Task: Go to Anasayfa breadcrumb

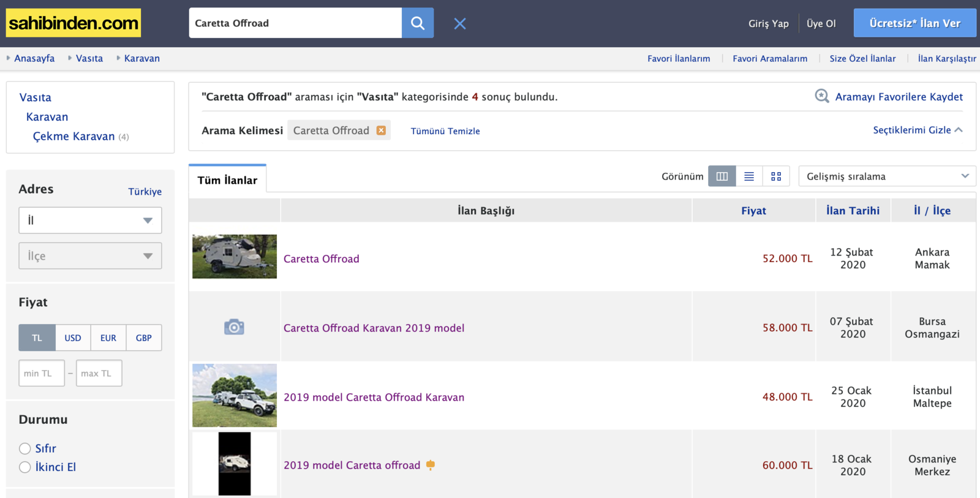Action: click(34, 58)
